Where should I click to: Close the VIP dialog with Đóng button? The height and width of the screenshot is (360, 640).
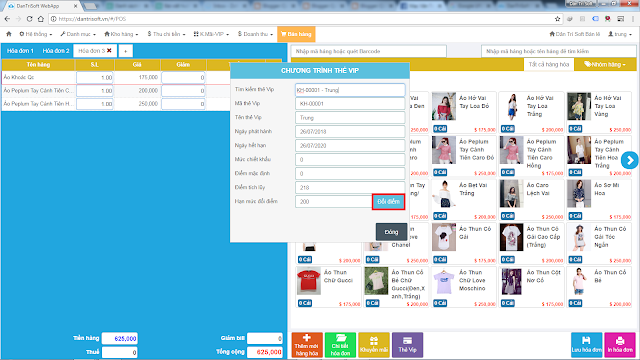[x=391, y=232]
